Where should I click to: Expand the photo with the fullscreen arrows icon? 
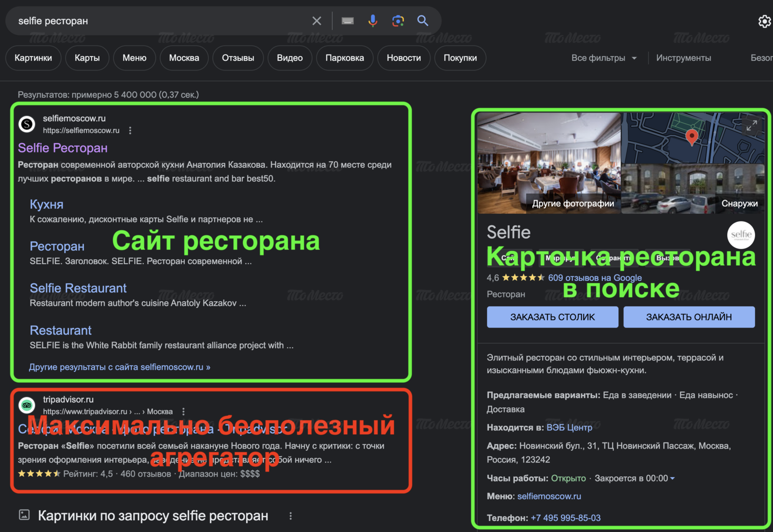[752, 126]
